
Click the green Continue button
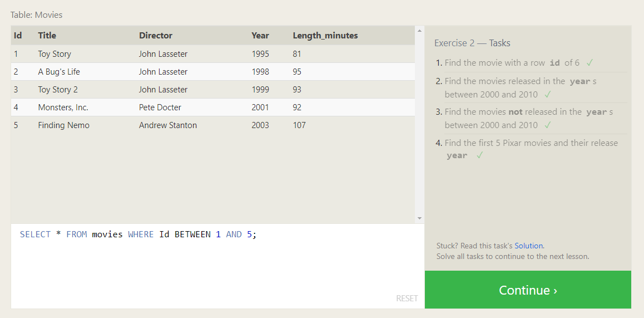pyautogui.click(x=528, y=290)
